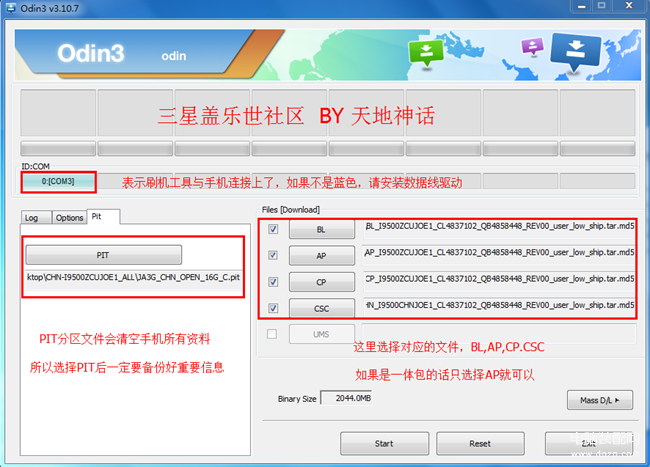Click the empty UMS path field
The image size is (650, 467).
(499, 334)
